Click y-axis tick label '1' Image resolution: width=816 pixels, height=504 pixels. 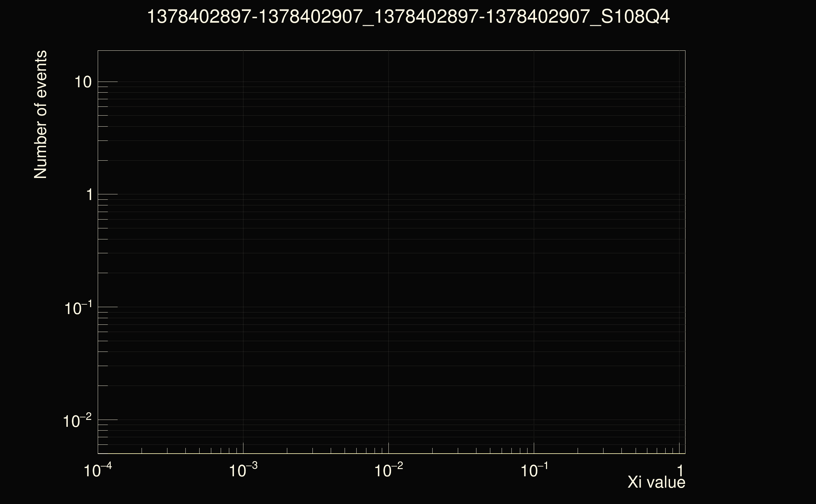point(89,195)
